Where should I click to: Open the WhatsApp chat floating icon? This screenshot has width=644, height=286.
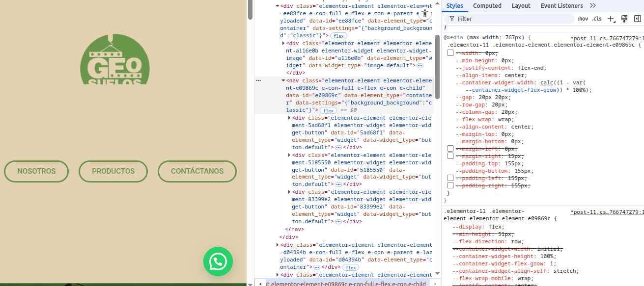218,261
